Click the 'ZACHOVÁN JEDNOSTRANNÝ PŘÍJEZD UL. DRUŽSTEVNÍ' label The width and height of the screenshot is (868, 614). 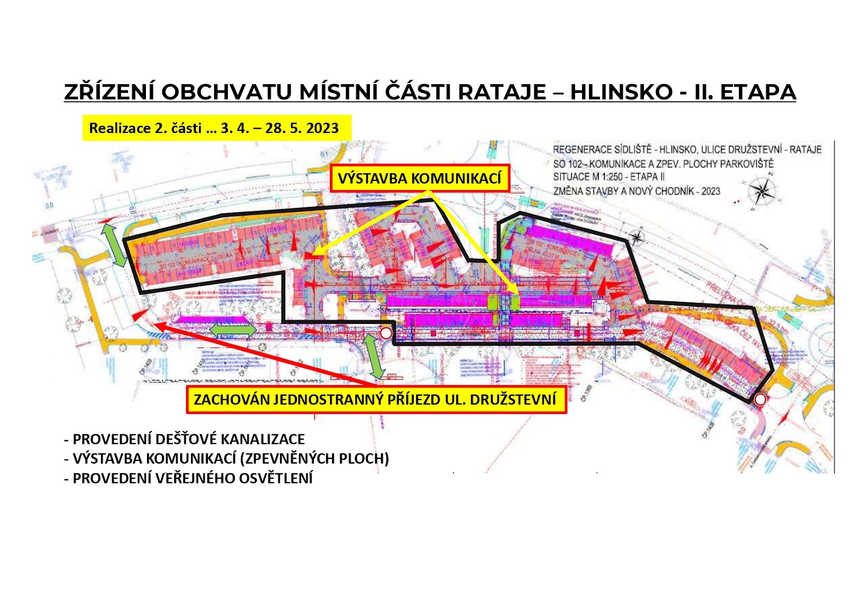click(x=376, y=400)
